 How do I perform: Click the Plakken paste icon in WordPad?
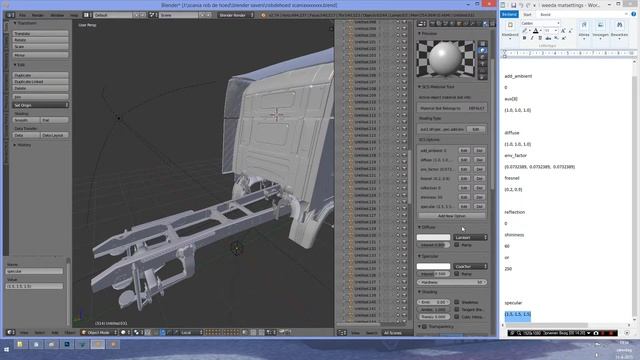tap(510, 26)
